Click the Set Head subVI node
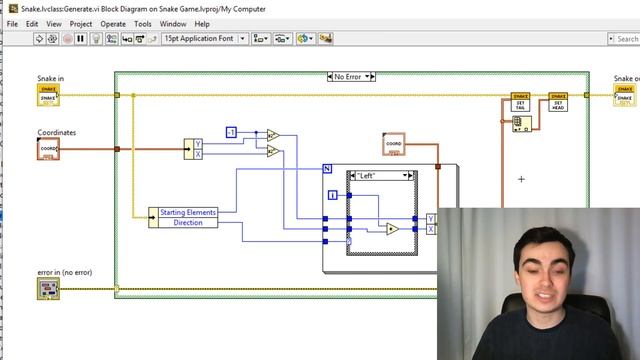 click(558, 102)
